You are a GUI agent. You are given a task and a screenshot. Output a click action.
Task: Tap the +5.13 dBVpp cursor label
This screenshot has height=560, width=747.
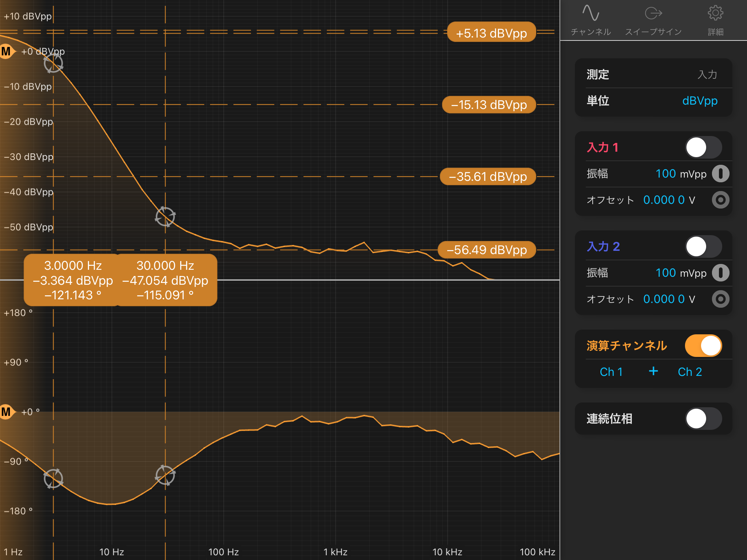[491, 33]
